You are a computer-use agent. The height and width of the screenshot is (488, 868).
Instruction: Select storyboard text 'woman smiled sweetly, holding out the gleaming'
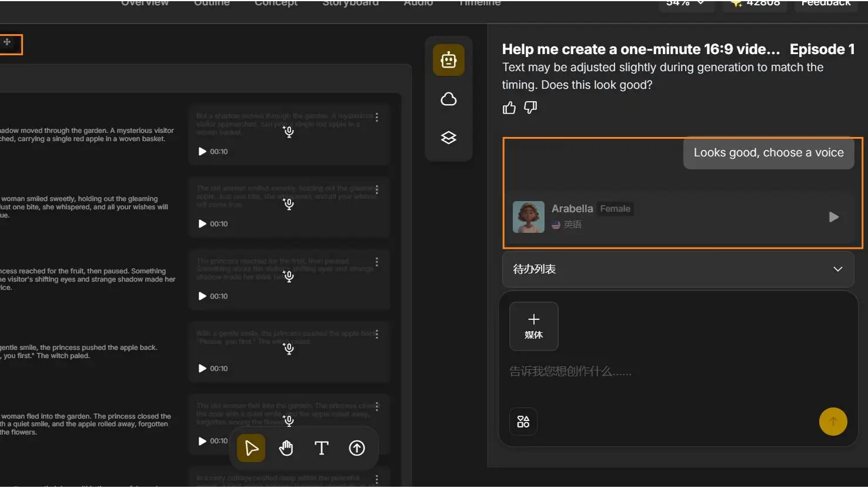point(79,199)
